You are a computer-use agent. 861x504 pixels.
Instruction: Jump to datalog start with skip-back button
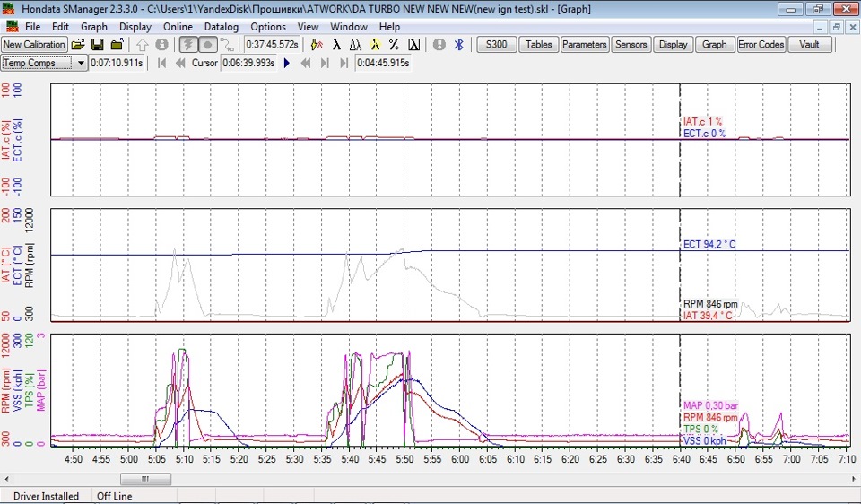(161, 63)
